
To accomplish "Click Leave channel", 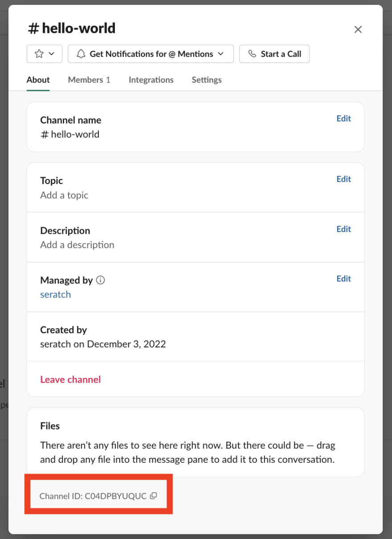I will coord(70,379).
